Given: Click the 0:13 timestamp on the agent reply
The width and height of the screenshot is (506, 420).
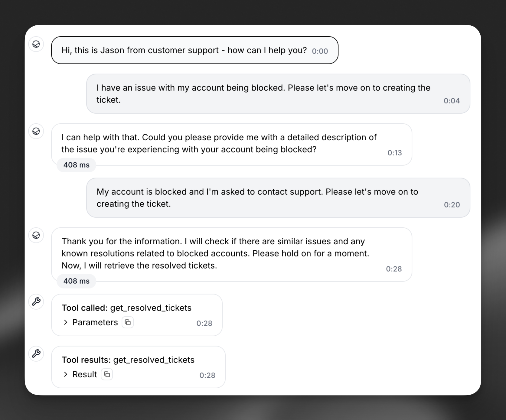Looking at the screenshot, I should (394, 153).
